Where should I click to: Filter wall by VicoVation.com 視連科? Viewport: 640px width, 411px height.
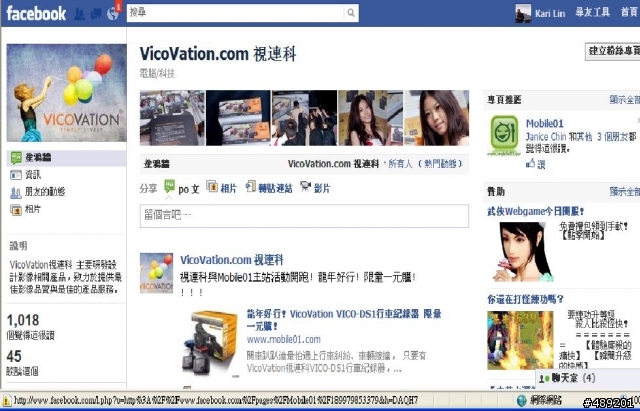333,164
